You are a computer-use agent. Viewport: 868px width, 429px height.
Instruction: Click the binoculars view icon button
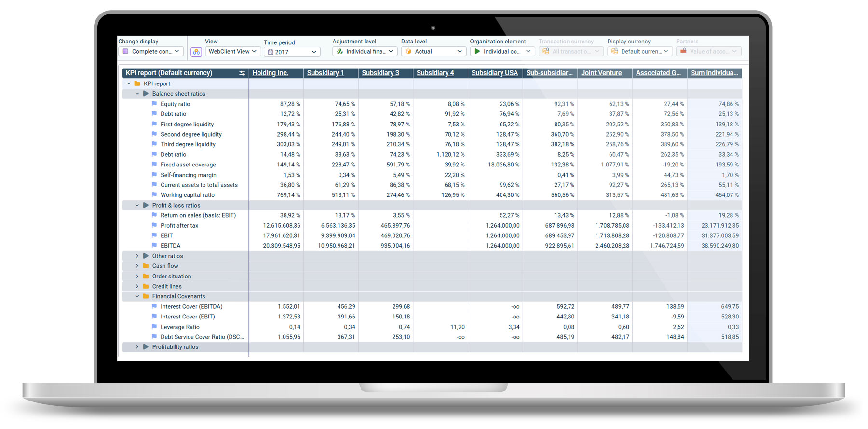(x=196, y=52)
